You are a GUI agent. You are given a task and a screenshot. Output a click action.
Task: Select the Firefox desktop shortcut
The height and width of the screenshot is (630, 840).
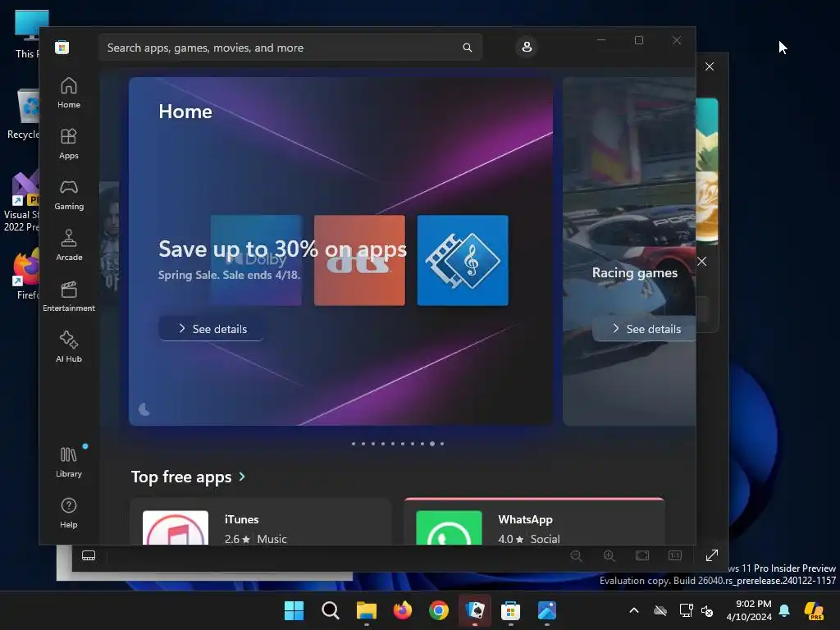tap(25, 273)
